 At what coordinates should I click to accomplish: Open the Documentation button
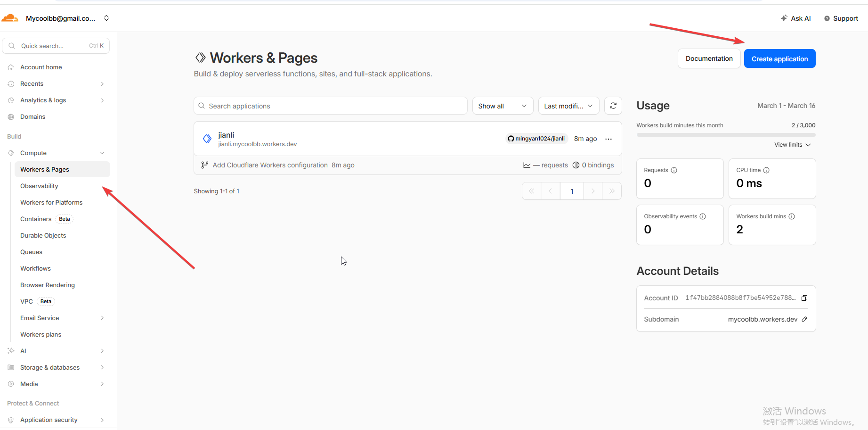click(x=709, y=59)
